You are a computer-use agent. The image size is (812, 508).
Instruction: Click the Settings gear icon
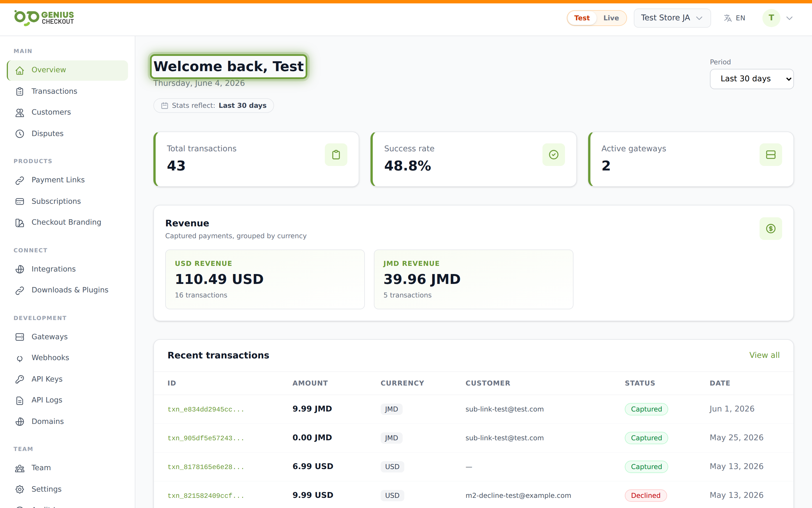pyautogui.click(x=20, y=490)
